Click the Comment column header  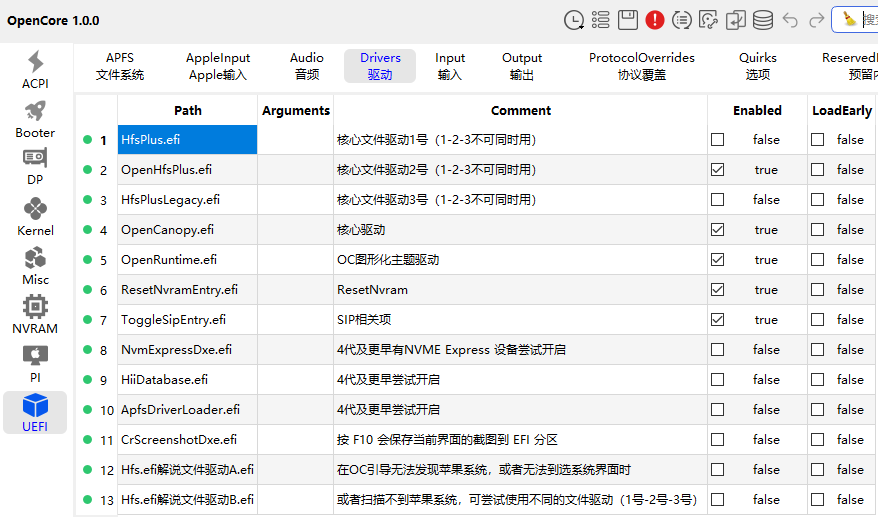click(x=521, y=110)
